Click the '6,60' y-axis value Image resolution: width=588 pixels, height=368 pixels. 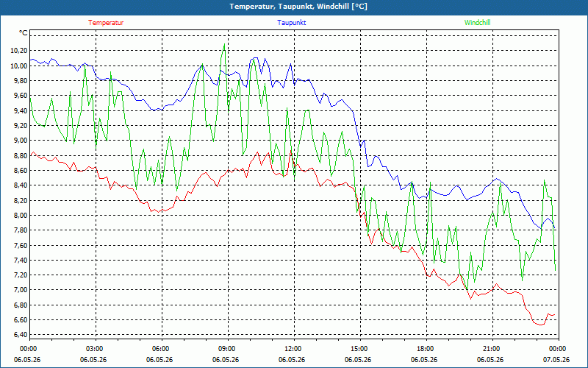(x=21, y=319)
